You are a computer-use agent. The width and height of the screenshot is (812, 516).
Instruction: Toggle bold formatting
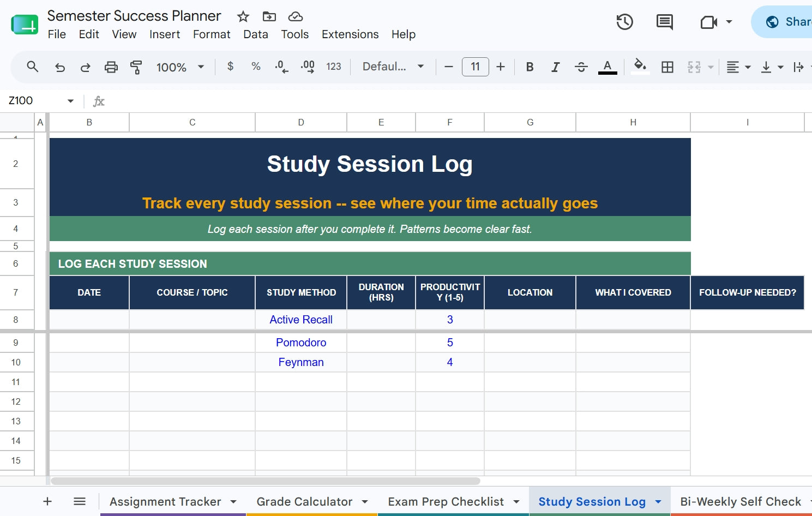click(530, 67)
